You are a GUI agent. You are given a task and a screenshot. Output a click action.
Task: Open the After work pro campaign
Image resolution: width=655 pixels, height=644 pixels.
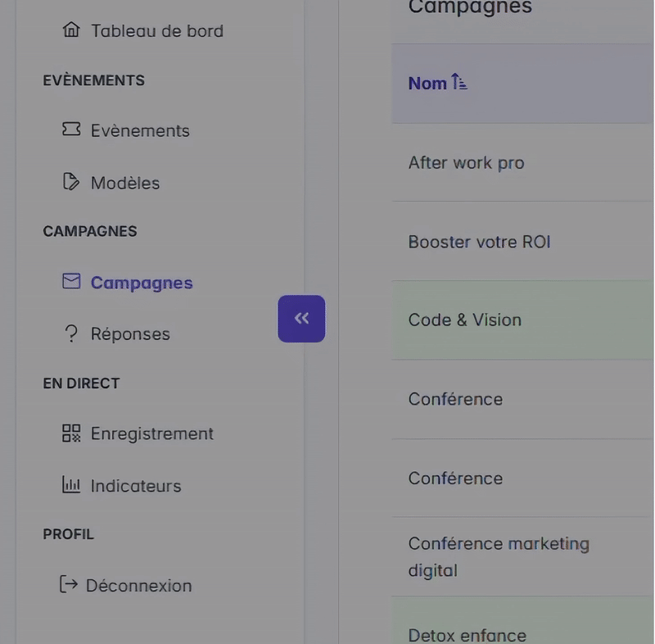[x=466, y=162]
